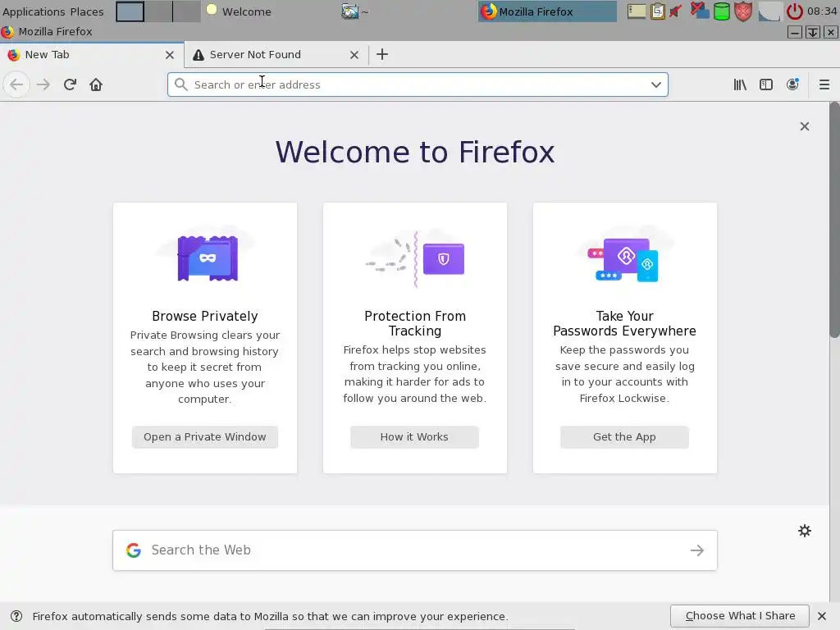Select Mozilla Firefox in the taskbar

(547, 11)
